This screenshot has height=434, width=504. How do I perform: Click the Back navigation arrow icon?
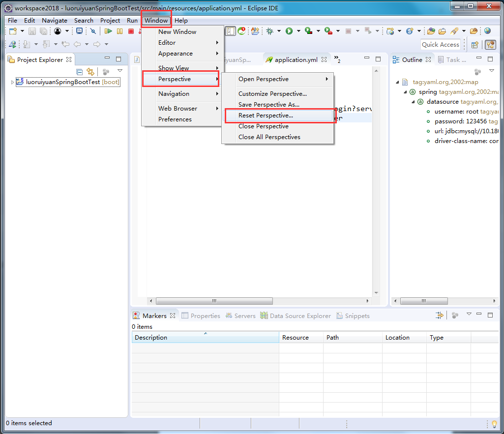(x=77, y=44)
